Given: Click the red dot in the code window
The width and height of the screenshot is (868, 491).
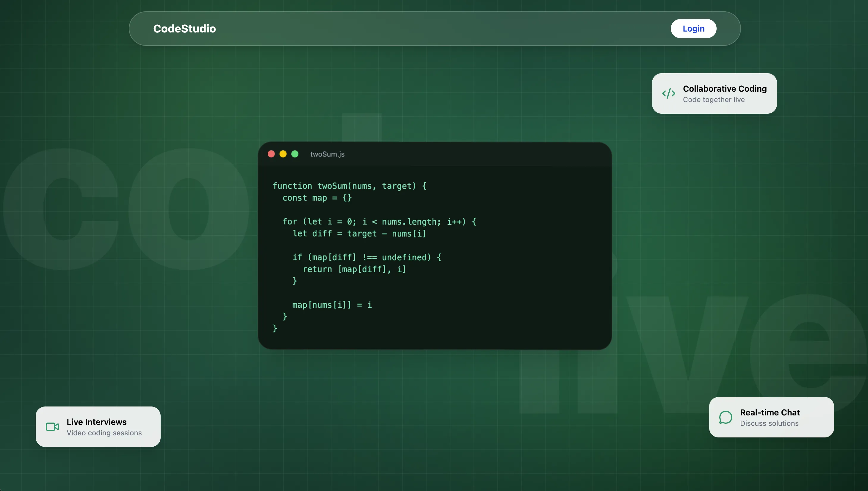Looking at the screenshot, I should [x=271, y=154].
